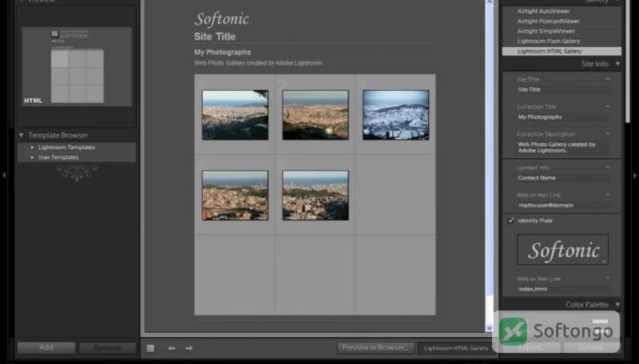The image size is (639, 364).
Task: Collapse left panel using edge arrow
Action: pos(4,175)
